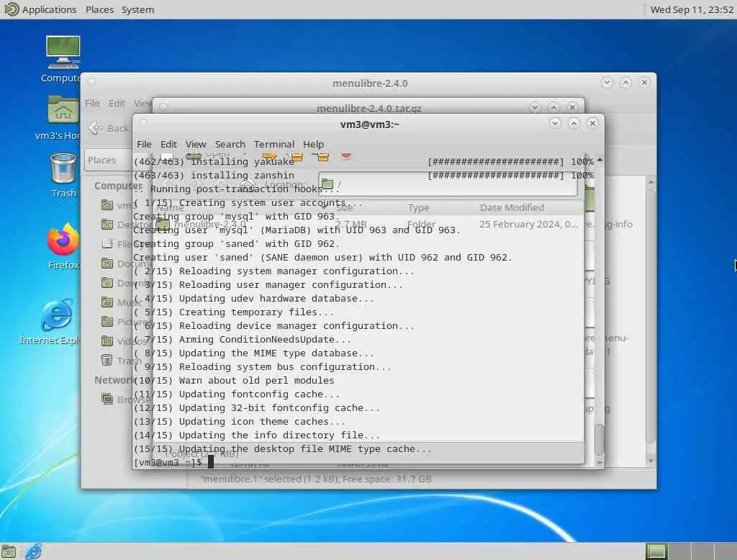Screen dimensions: 737x560
Task: Click the Back button in file manager
Action: point(109,128)
